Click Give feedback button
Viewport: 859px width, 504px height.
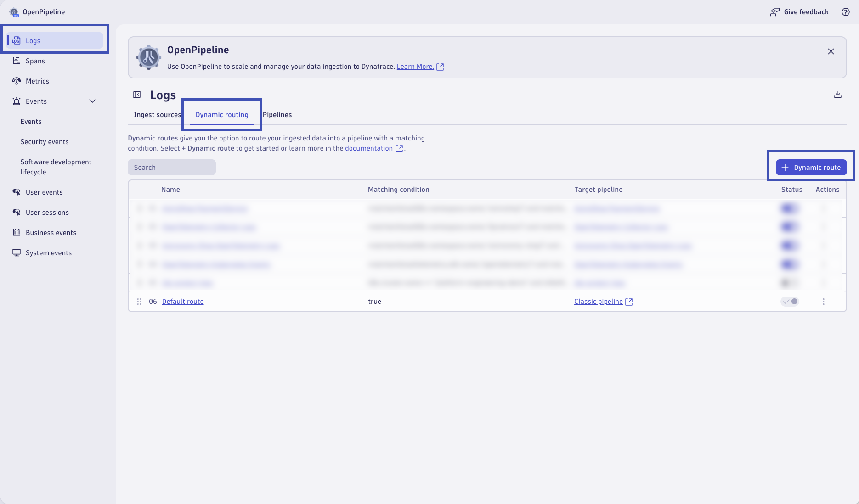(799, 12)
